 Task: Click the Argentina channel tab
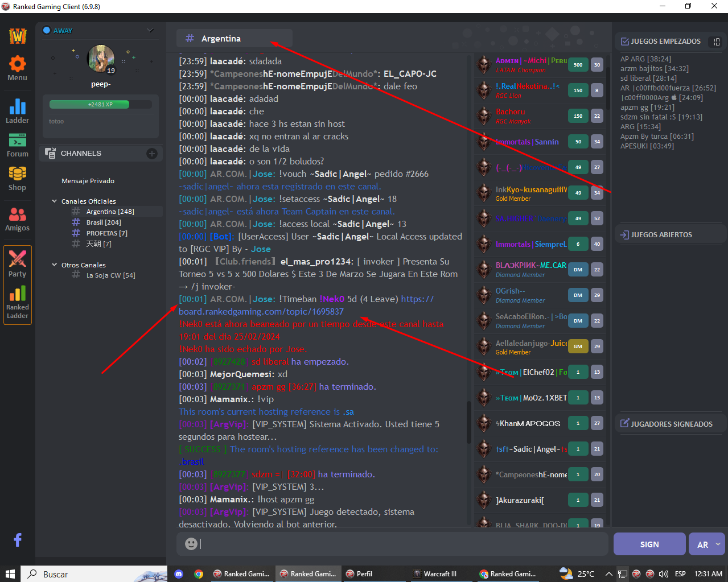tap(235, 39)
